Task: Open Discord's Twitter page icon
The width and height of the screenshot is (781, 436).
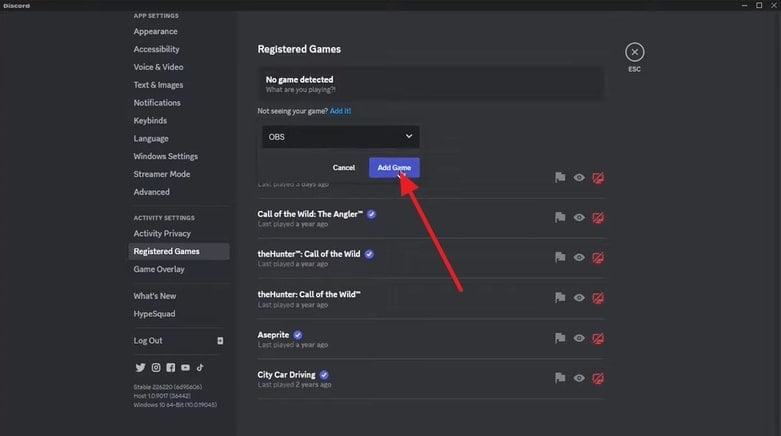Action: [140, 367]
